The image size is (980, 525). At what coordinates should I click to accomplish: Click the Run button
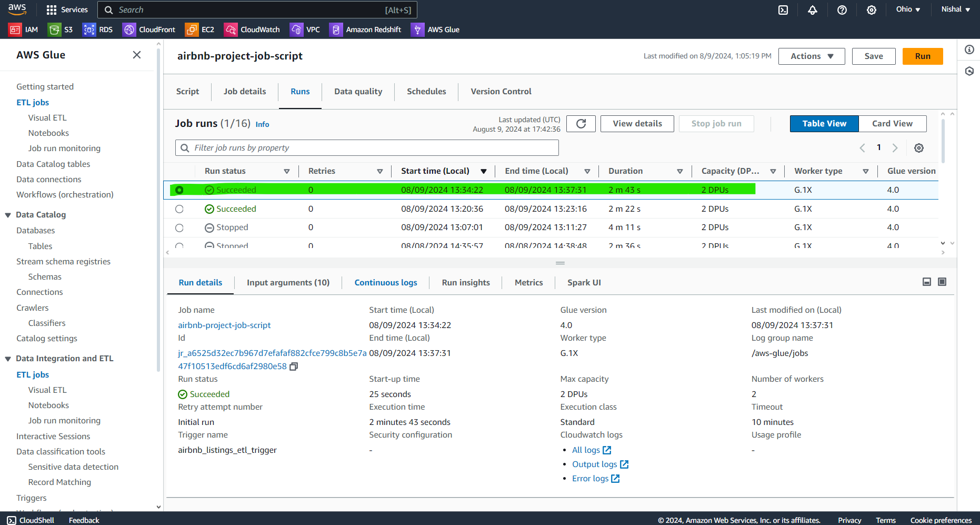point(923,56)
